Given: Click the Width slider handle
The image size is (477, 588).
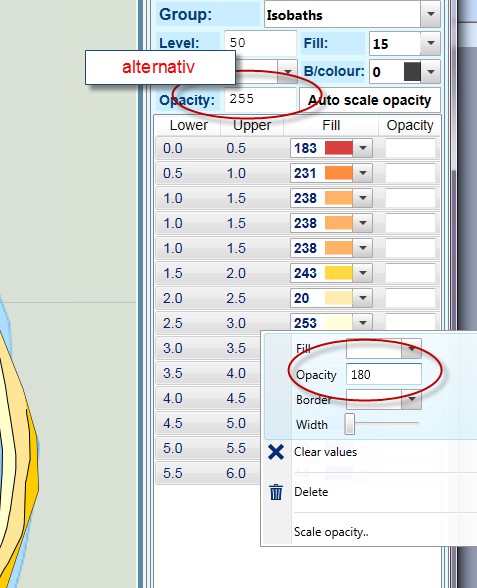Looking at the screenshot, I should click(350, 424).
